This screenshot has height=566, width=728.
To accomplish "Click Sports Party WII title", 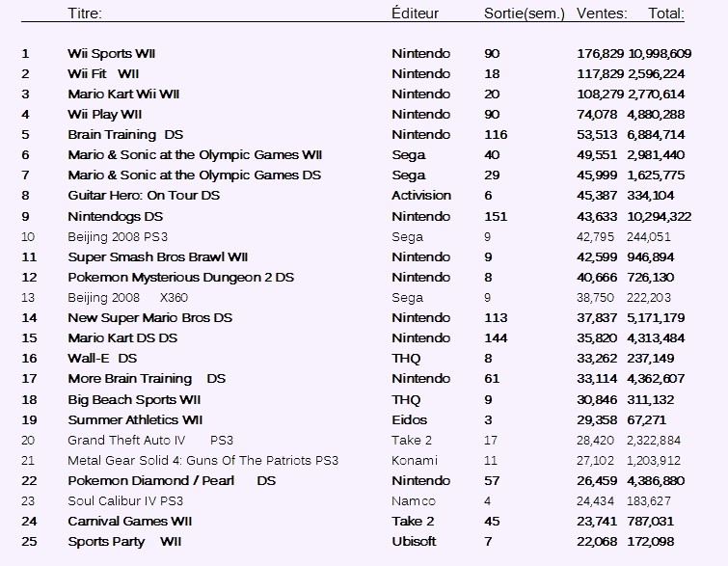I will coord(124,542).
